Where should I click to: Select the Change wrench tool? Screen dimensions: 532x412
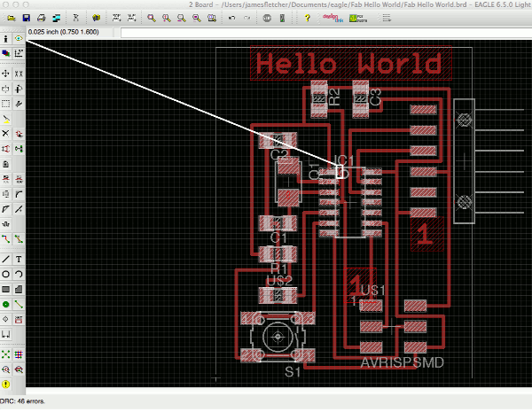[19, 104]
